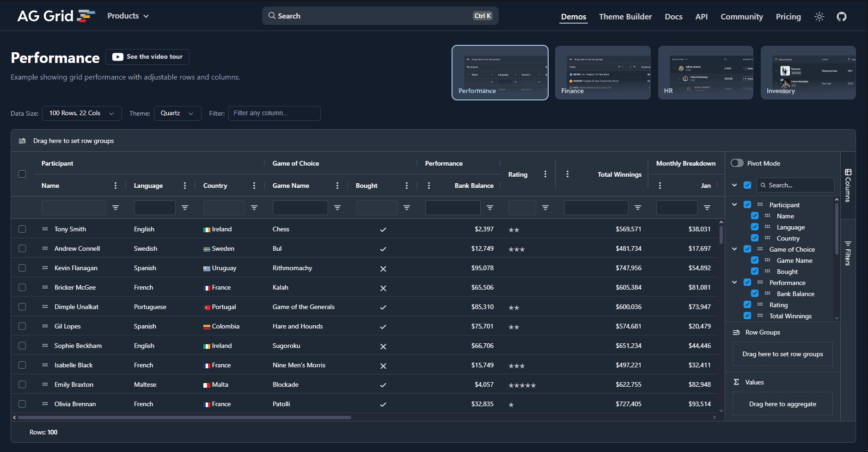Check the select-all header checkbox
The image size is (868, 452).
click(x=22, y=174)
